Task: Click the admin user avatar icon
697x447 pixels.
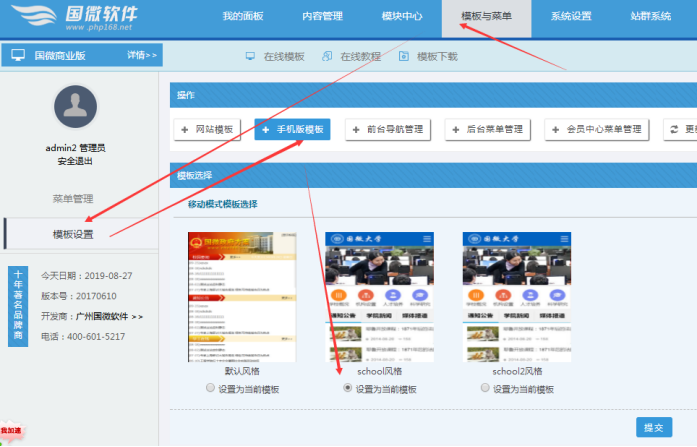Action: (75, 108)
